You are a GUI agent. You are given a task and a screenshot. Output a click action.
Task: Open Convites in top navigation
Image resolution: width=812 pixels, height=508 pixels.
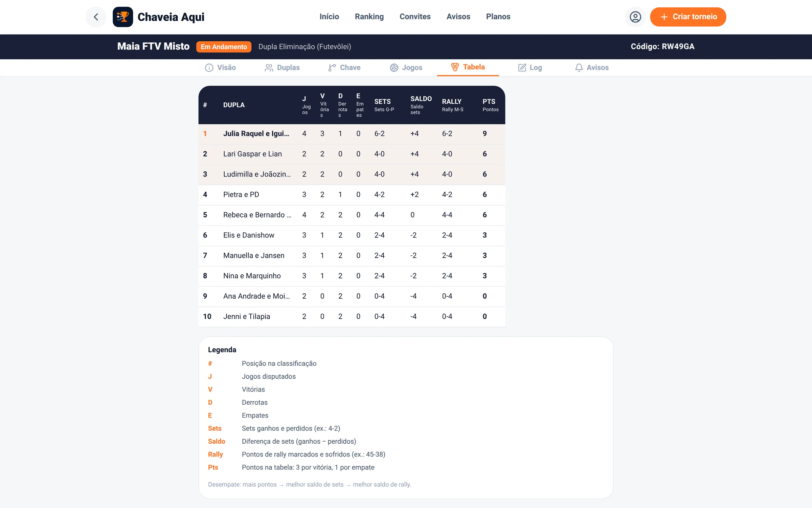[x=415, y=17]
